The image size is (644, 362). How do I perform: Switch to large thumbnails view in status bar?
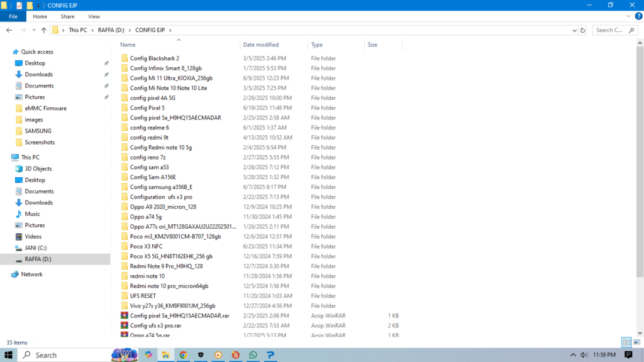[636, 343]
